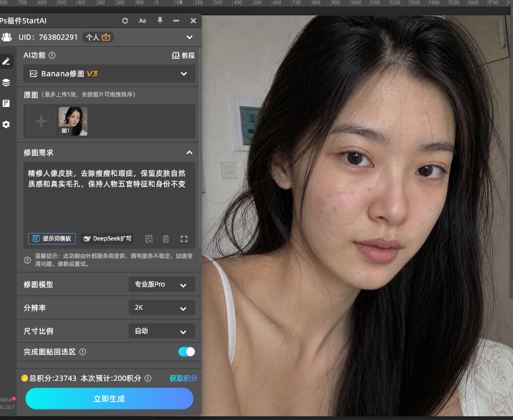The image size is (513, 420).
Task: Open the 修图模型 专业版Pro dropdown
Action: 162,284
